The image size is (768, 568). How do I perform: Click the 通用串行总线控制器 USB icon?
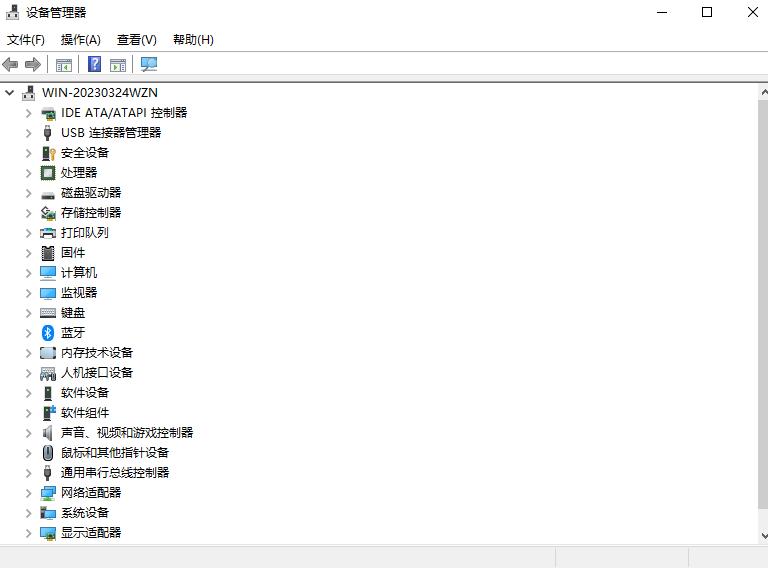point(48,473)
